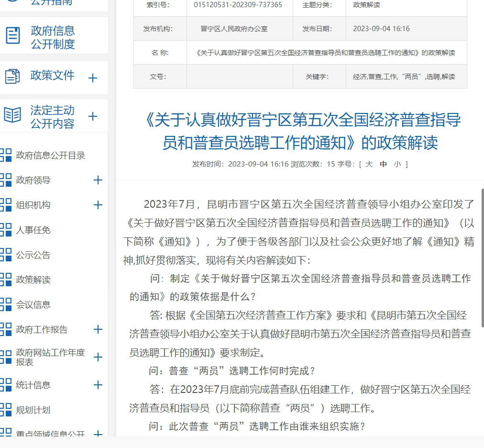Click the index number 015120531-202309-737365
Screen dimensions: 484x448
pos(238,5)
